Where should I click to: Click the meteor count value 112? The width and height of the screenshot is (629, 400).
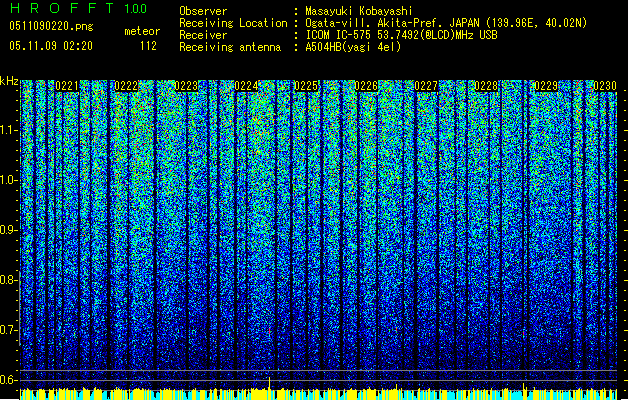pyautogui.click(x=148, y=46)
